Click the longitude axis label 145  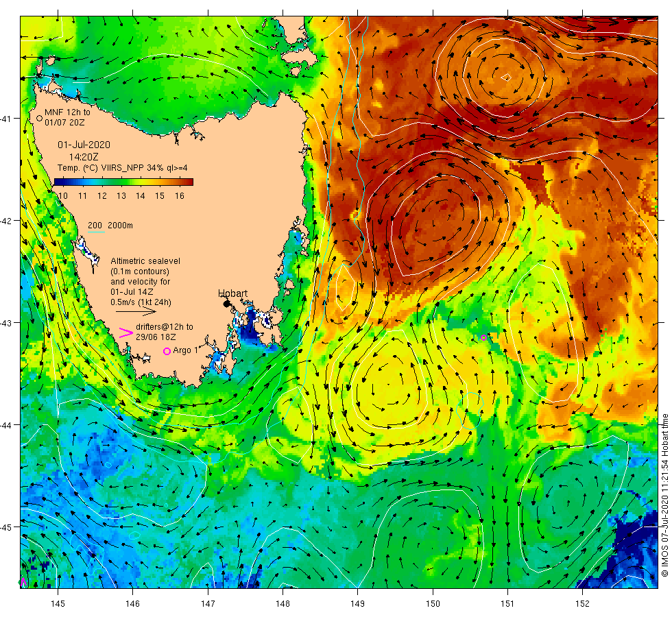click(x=58, y=604)
